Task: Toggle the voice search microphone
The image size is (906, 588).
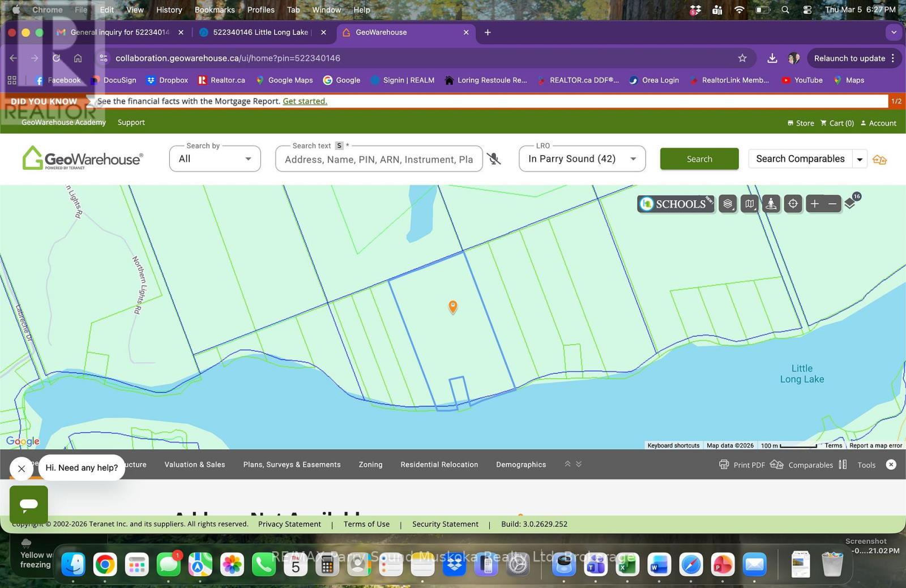Action: (x=494, y=159)
